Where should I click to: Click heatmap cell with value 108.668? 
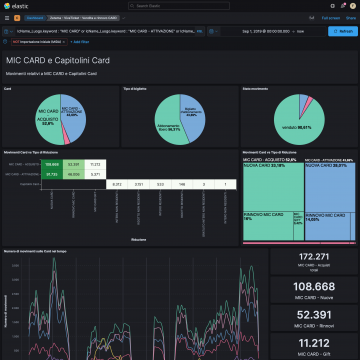click(x=52, y=164)
